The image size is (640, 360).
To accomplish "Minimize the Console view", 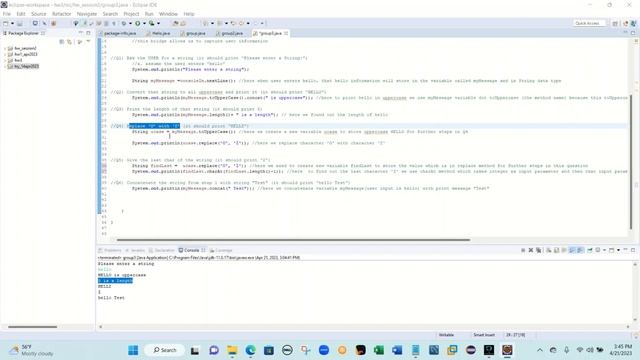I will (x=625, y=250).
